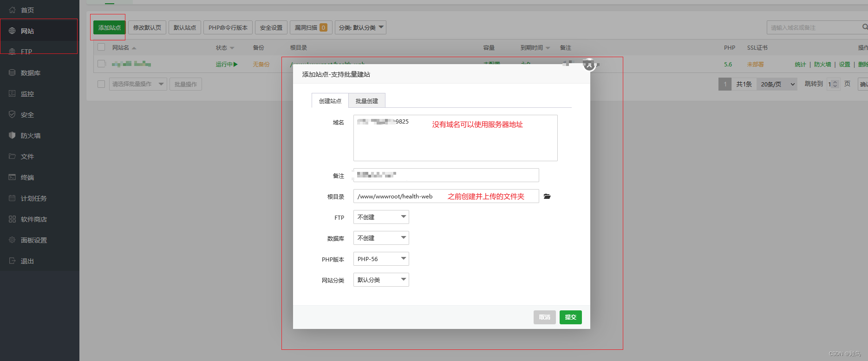Toggle the select-all checkbox in table header
868x361 pixels.
coord(101,47)
